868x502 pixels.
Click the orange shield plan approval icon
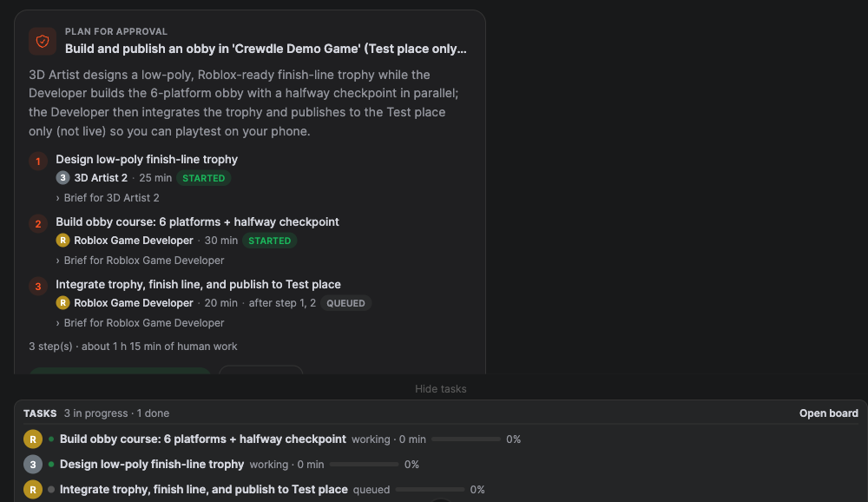(x=43, y=41)
